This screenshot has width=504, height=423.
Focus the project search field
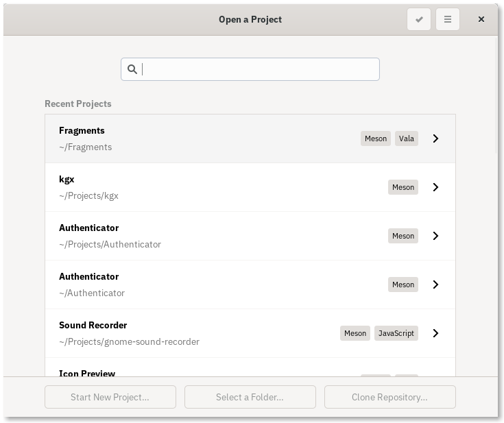(250, 69)
